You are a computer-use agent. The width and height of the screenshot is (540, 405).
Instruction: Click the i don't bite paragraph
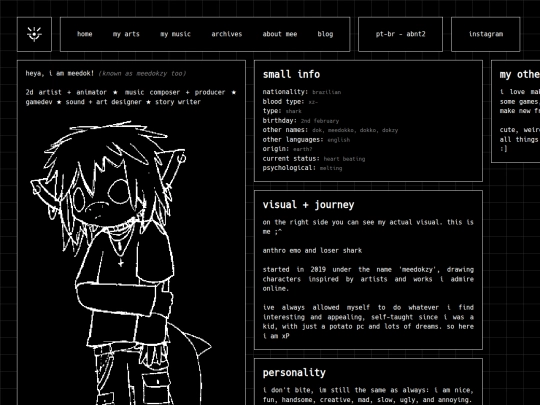(x=368, y=395)
